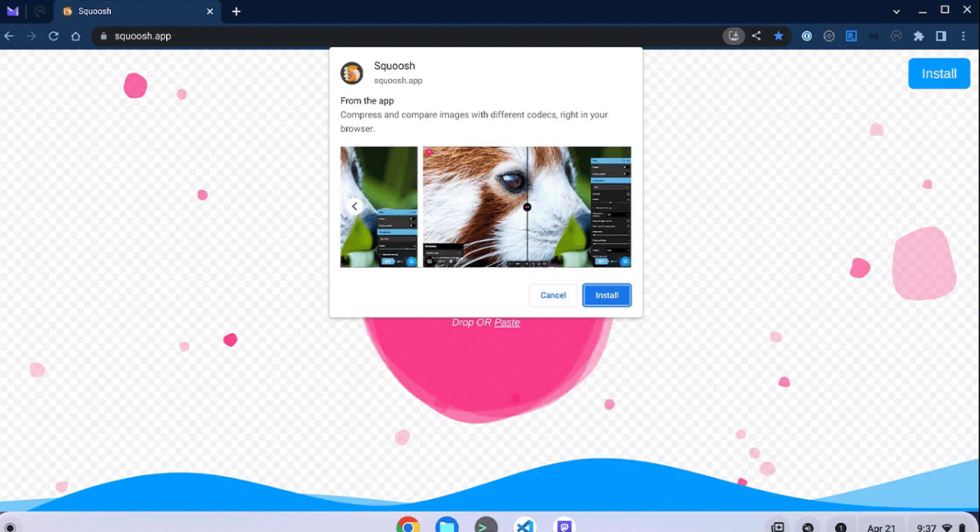Open the Extensions puzzle piece menu
Image resolution: width=980 pixels, height=532 pixels.
[x=919, y=36]
